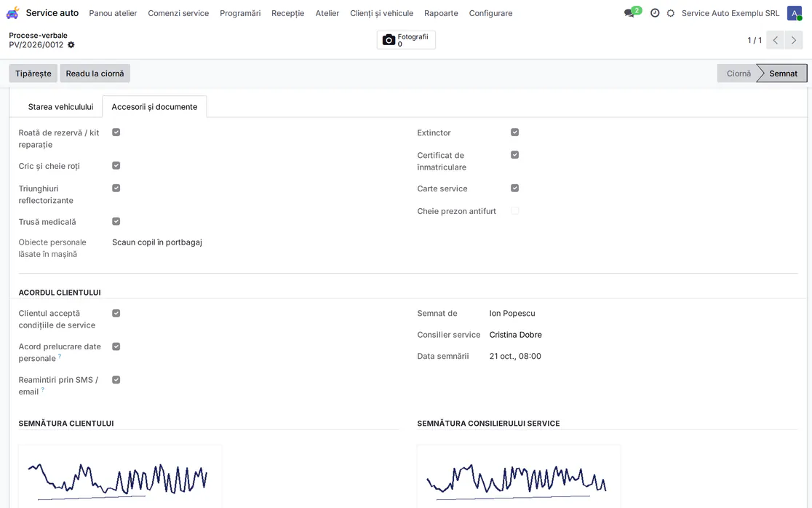Select the Semnat status stage
Image resolution: width=812 pixels, height=508 pixels.
coord(783,74)
